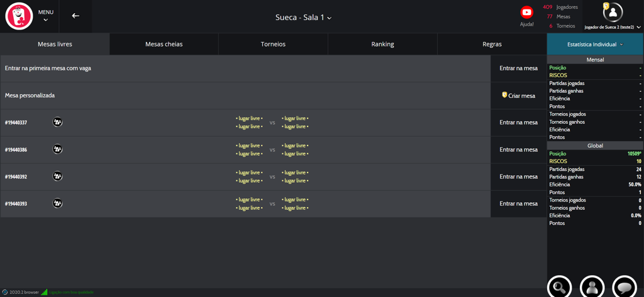Open the YouTube Ajuda help icon
Screen dimensions: 644x297
526,13
